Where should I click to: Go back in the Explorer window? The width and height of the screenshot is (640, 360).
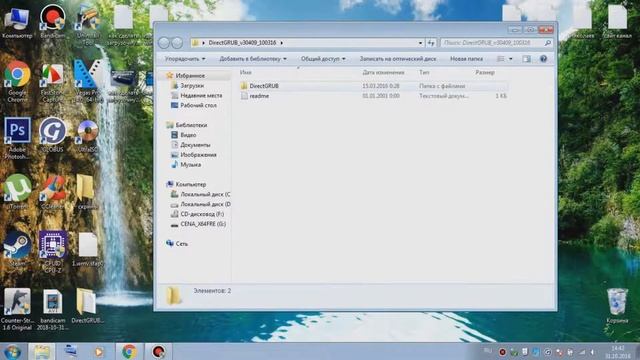point(164,42)
